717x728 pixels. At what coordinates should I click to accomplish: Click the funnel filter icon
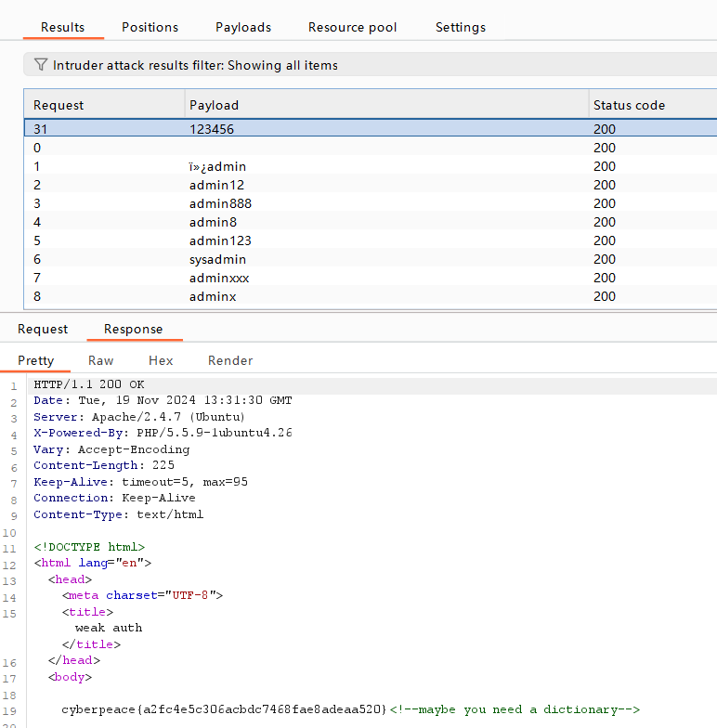tap(41, 65)
